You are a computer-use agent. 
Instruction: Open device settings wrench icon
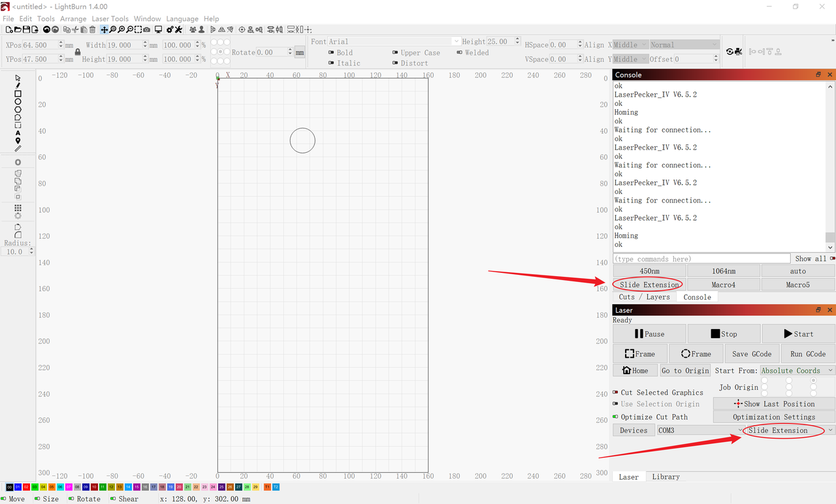click(x=178, y=29)
